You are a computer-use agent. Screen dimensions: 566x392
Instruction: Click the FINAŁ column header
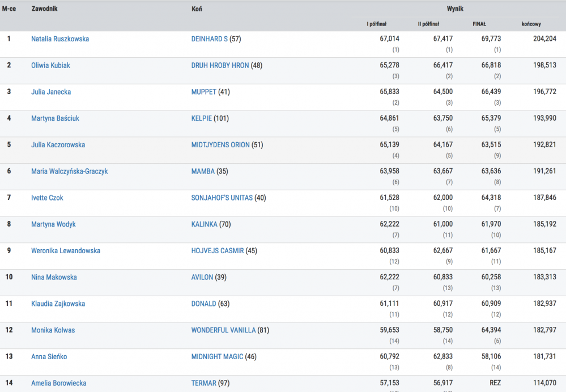(479, 24)
